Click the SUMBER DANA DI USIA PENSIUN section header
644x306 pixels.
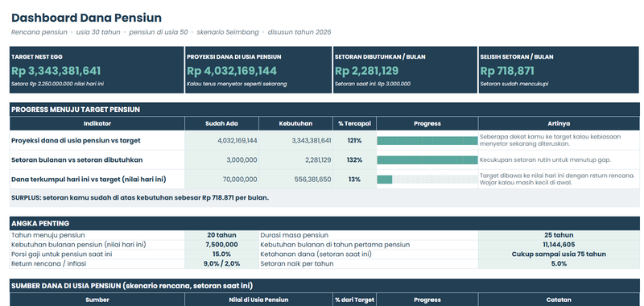324,285
